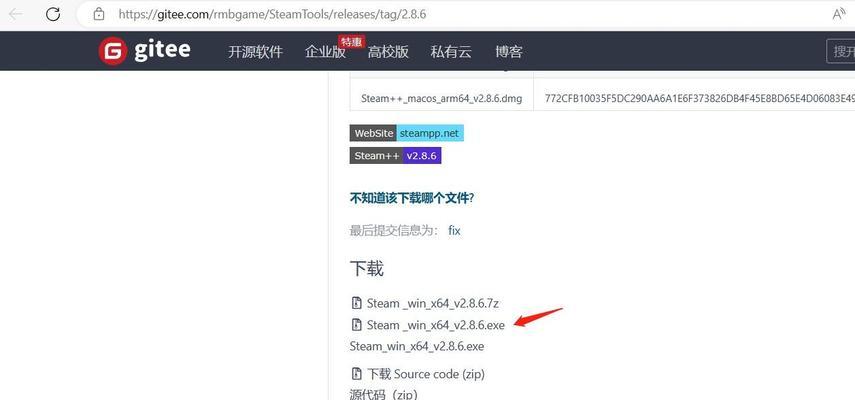The height and width of the screenshot is (400, 855).
Task: Click the lock site info icon
Action: 98,14
